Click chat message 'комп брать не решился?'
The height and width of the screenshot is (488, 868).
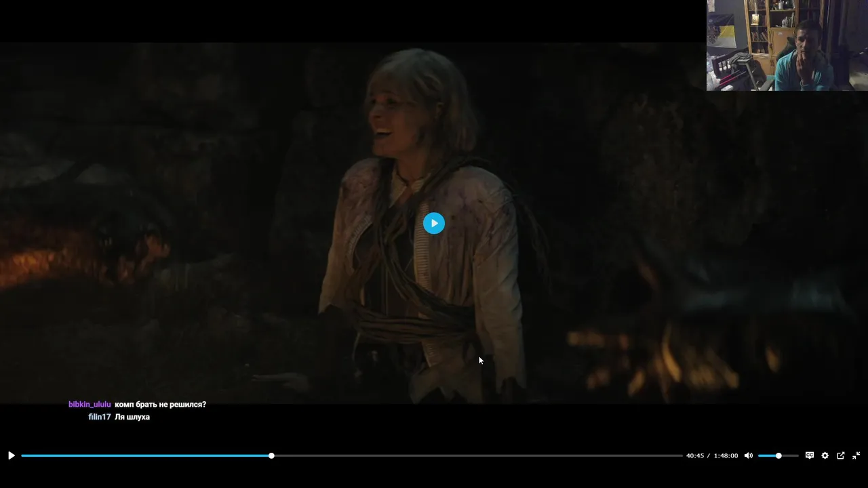(161, 405)
